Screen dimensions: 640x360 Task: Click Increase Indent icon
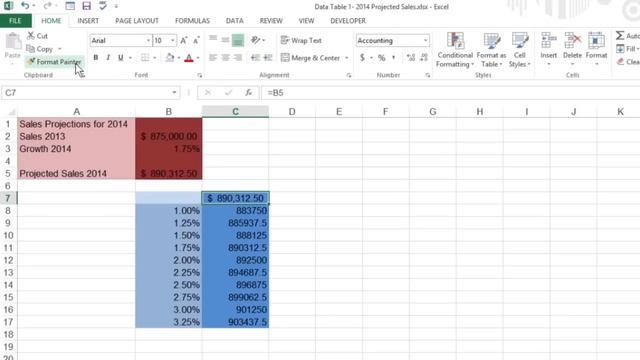coord(268,58)
